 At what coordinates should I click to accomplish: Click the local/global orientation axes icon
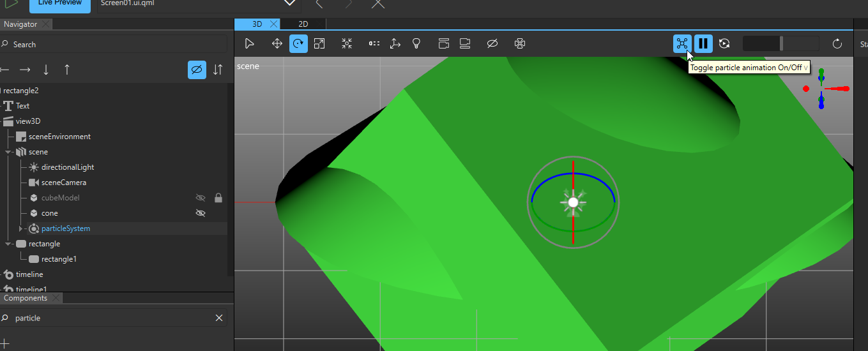point(395,43)
